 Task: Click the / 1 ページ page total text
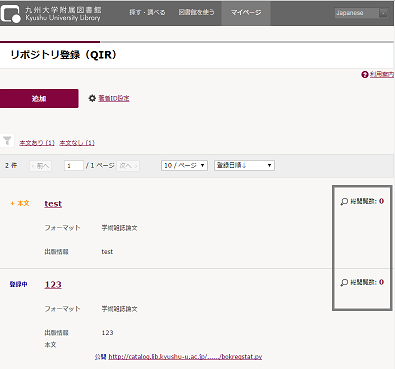click(100, 165)
